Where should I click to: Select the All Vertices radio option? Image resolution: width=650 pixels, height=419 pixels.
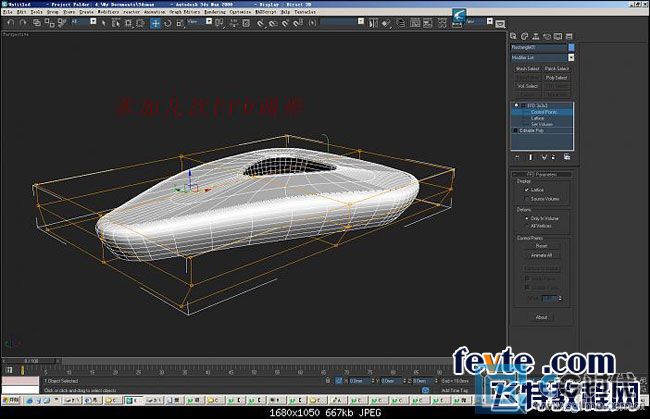click(527, 226)
